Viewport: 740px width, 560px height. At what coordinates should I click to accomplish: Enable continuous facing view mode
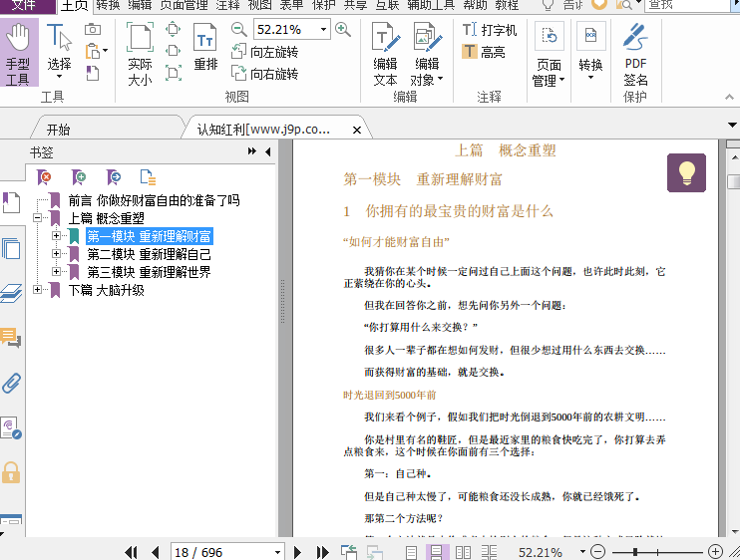click(x=490, y=552)
